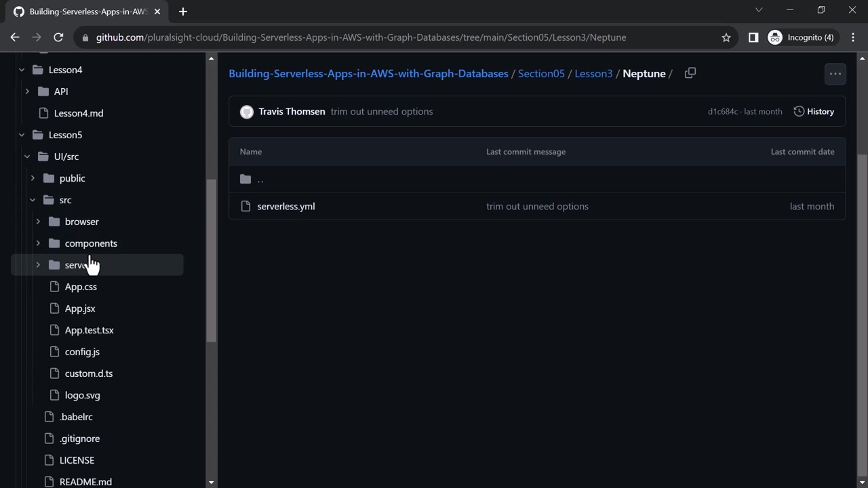Open the more options ellipsis button
Image resolution: width=868 pixels, height=488 pixels.
[x=835, y=74]
